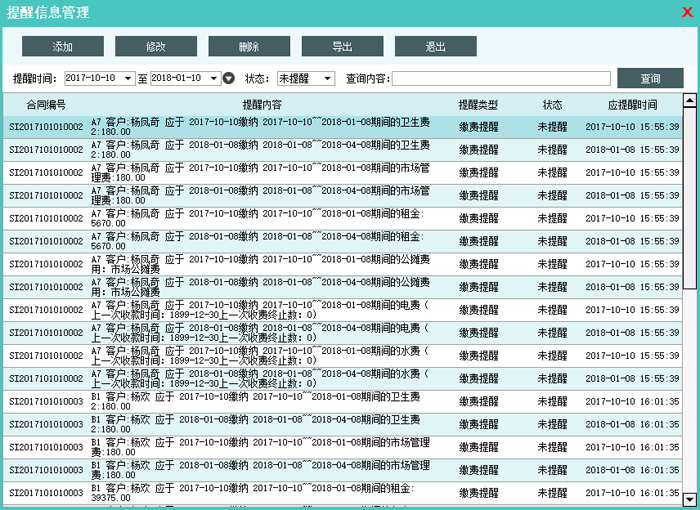The width and height of the screenshot is (700, 510).
Task: Sort by the 应提醒时间 column header
Action: (x=632, y=104)
